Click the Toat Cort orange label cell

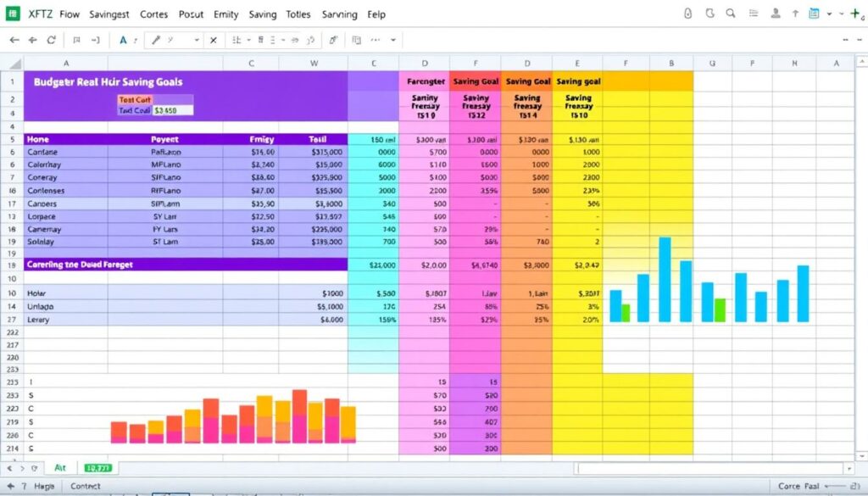tap(135, 100)
